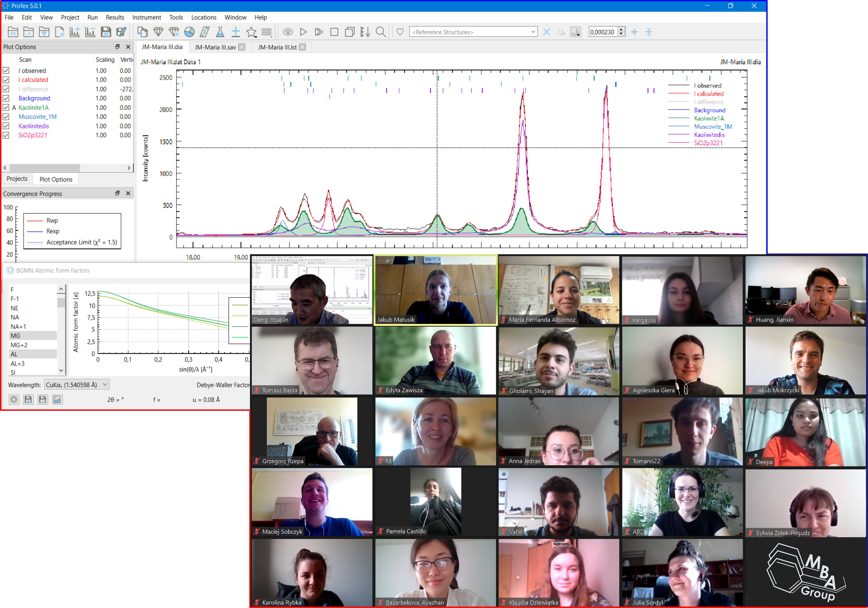Run refinement with play icon
The height and width of the screenshot is (608, 868).
pyautogui.click(x=303, y=32)
